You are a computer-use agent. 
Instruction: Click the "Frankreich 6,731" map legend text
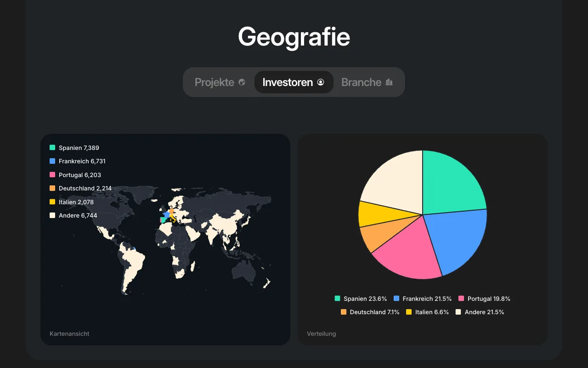82,161
